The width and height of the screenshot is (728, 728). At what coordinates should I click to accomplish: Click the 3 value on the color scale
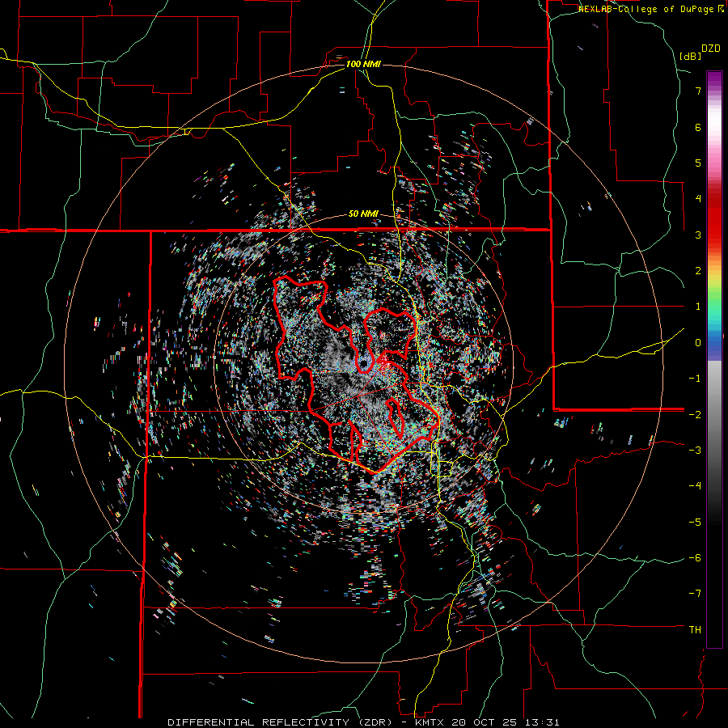pos(698,235)
